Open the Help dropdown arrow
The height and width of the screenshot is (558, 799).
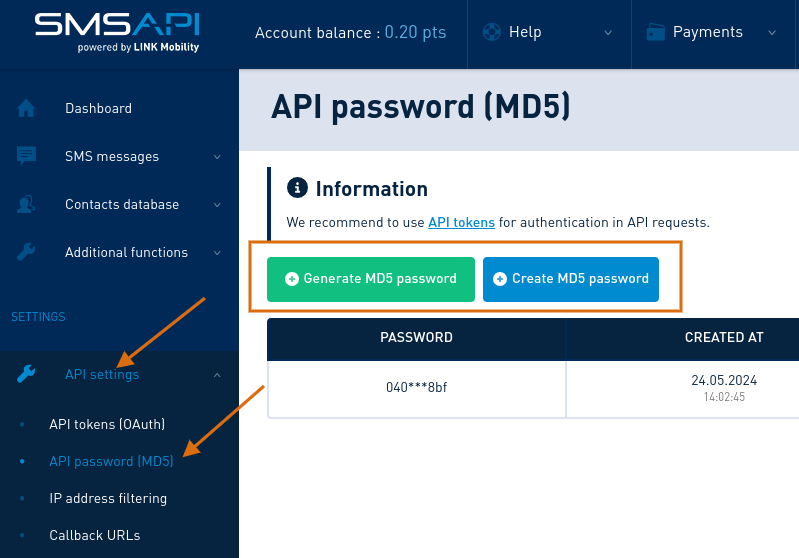pos(608,33)
